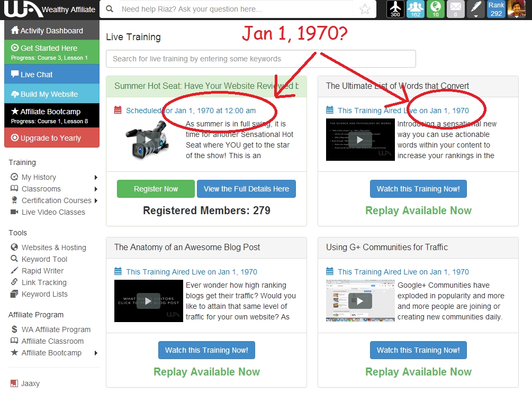This screenshot has height=394, width=532.
Task: Open Using G+ Communities for Traffic
Action: coord(387,247)
